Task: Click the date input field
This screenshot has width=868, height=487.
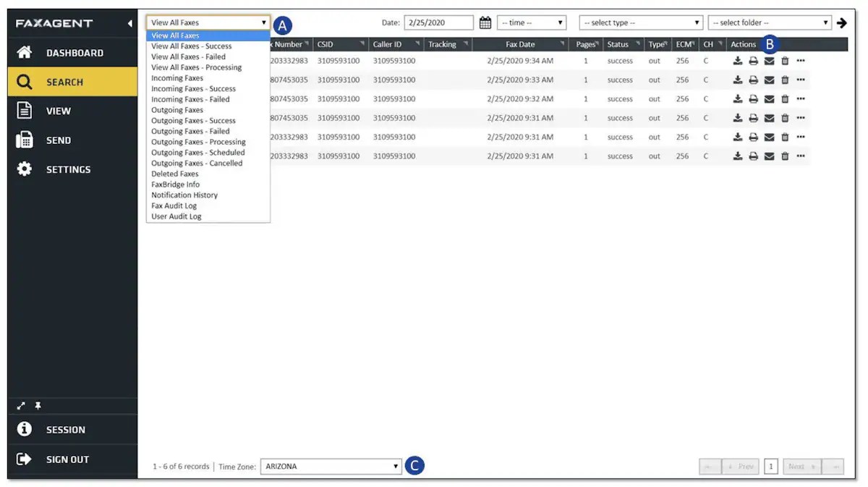Action: [438, 23]
